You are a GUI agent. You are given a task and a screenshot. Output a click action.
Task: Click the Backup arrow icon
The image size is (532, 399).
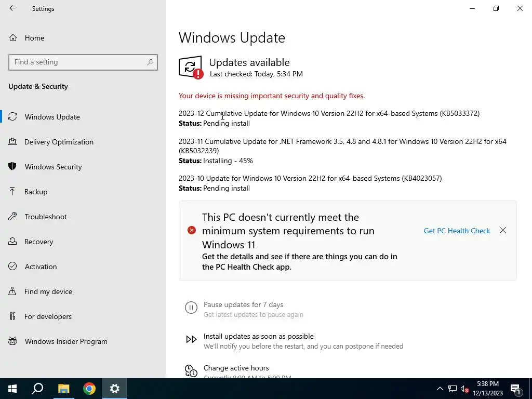click(x=12, y=191)
